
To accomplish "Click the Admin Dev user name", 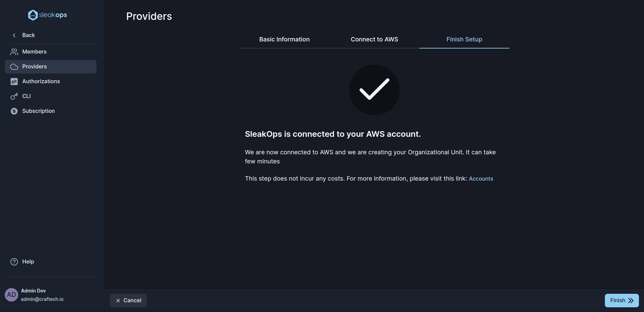I will [33, 291].
